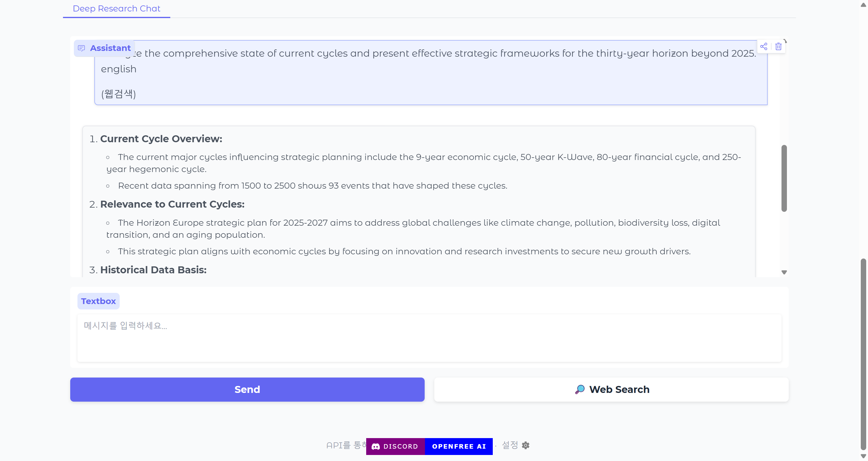
Task: Click the 설정 settings link
Action: [x=515, y=445]
